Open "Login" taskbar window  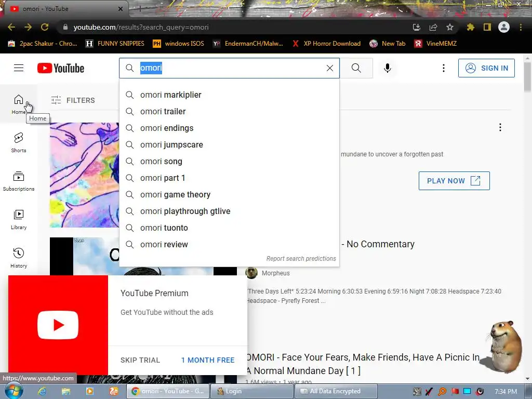click(252, 391)
